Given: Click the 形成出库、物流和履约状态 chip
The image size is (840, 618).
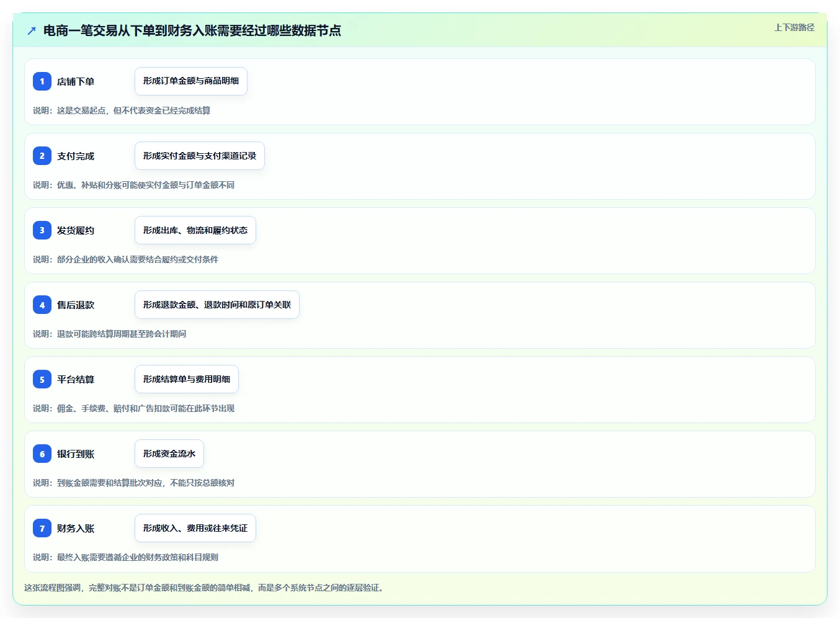Looking at the screenshot, I should pyautogui.click(x=195, y=230).
